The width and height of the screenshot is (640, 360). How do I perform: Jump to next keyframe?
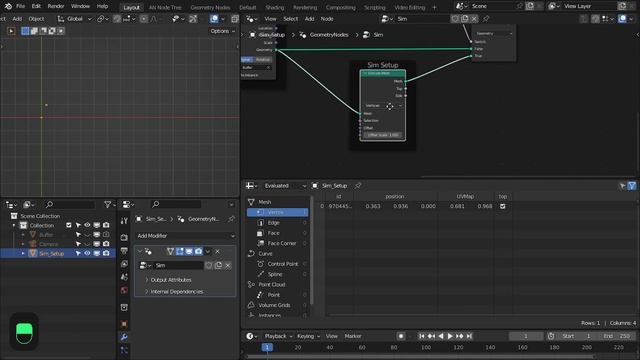460,336
